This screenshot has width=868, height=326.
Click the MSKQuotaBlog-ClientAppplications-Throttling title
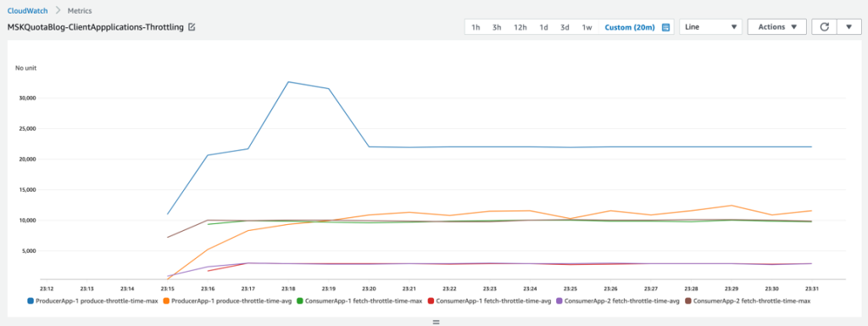(95, 26)
